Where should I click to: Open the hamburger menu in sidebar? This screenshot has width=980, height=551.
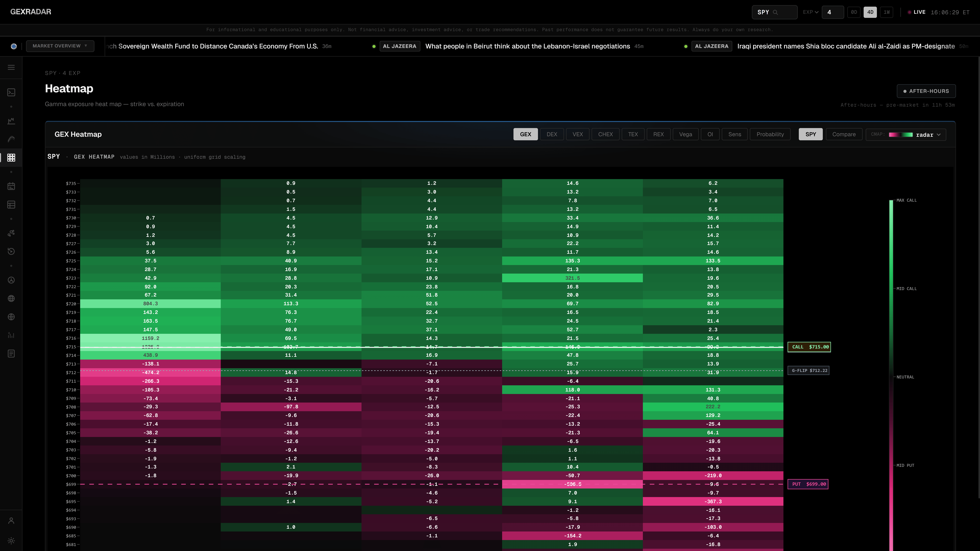pos(11,67)
